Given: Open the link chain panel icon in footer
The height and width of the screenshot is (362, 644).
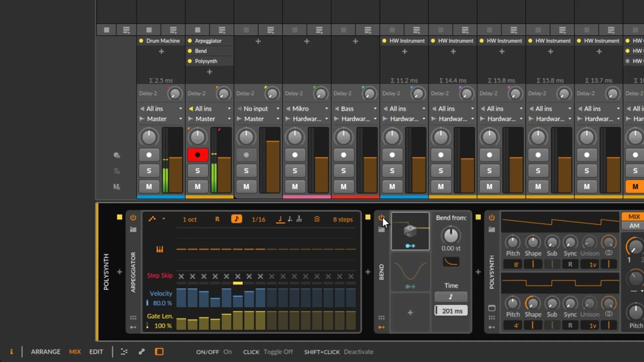Looking at the screenshot, I should [x=142, y=351].
